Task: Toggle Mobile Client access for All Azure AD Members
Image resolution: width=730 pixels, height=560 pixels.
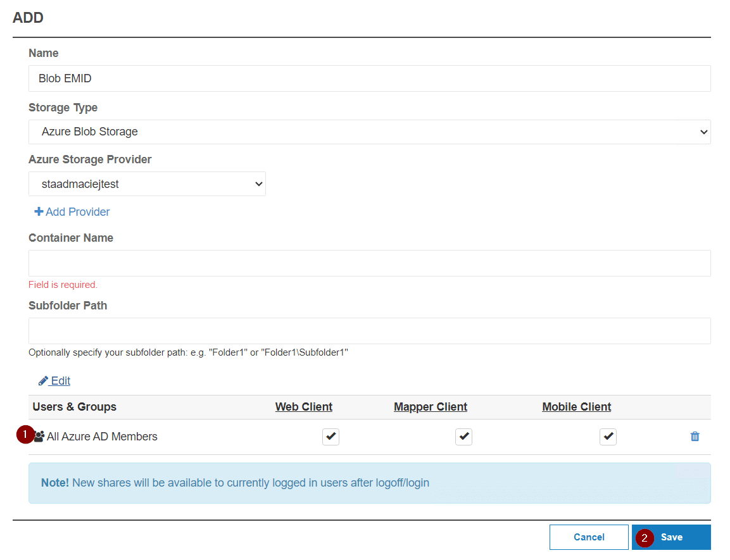Action: [608, 436]
